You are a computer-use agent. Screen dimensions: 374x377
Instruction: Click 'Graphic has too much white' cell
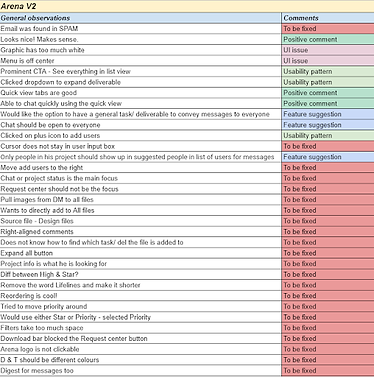point(140,50)
